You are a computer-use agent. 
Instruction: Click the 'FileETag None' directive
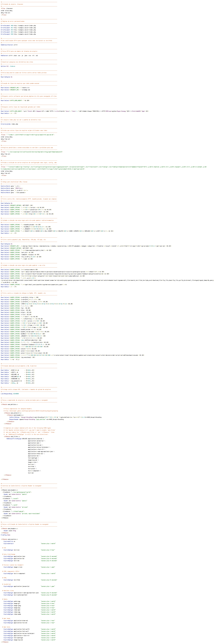pos(5,535)
